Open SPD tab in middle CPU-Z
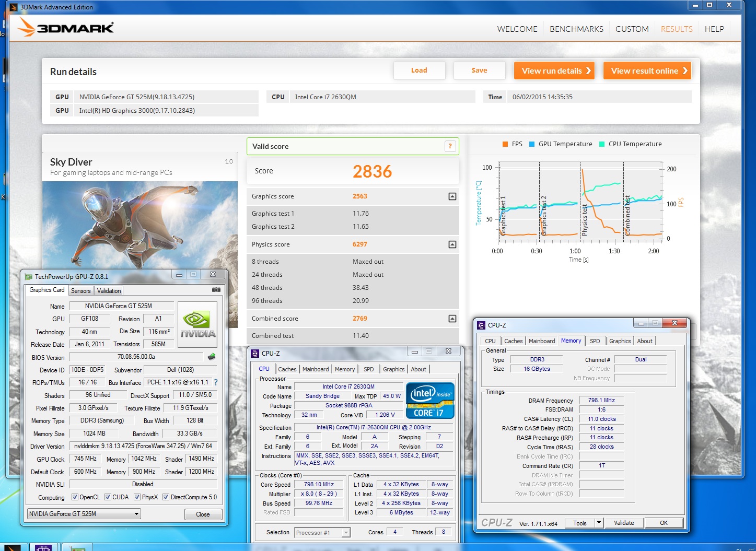Viewport: 756px width, 551px height. (369, 369)
